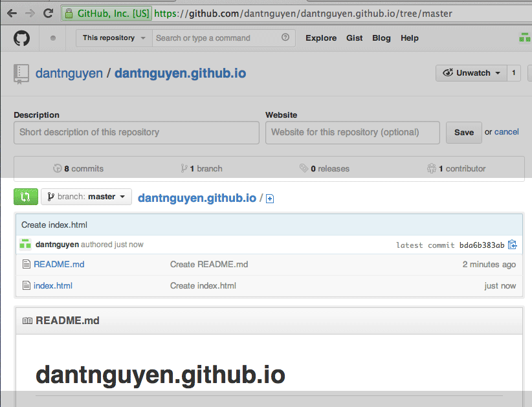Click the GitHub Octocat logo

coord(21,38)
